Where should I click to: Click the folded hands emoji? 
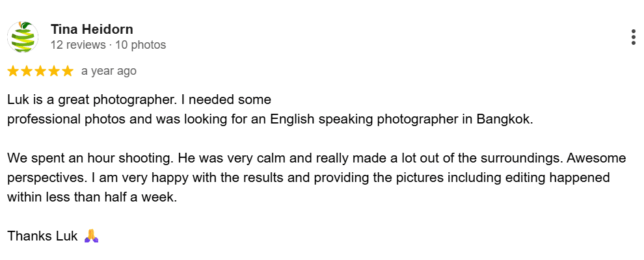pyautogui.click(x=91, y=236)
